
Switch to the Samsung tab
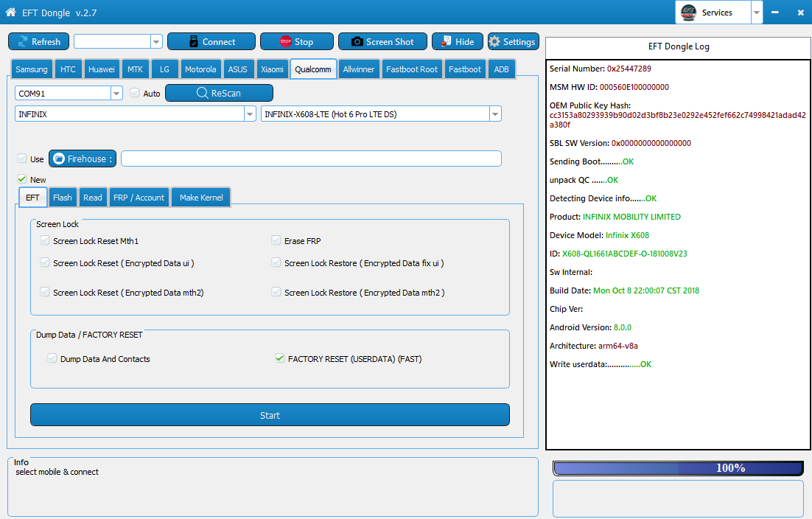coord(32,69)
